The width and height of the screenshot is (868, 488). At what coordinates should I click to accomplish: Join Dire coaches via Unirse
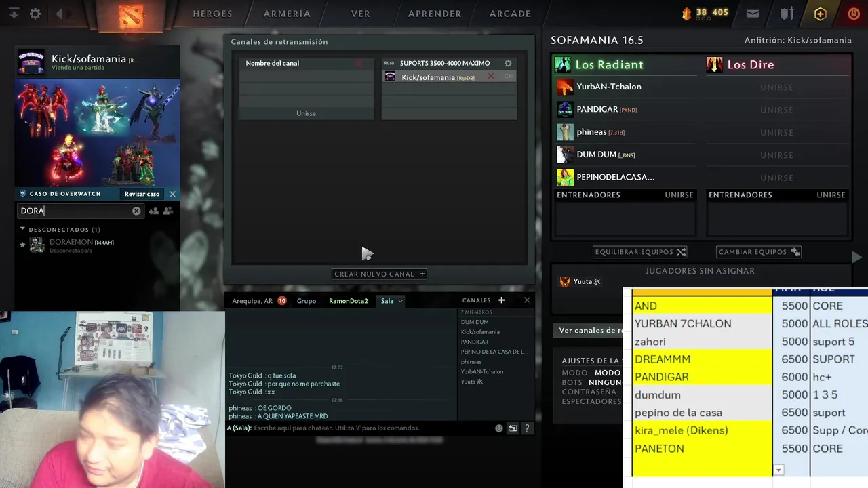click(831, 195)
